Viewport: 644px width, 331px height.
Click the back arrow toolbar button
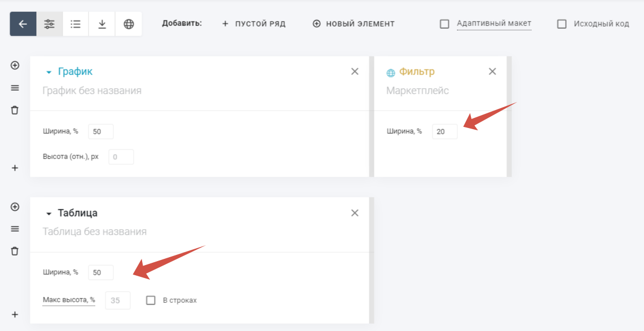coord(23,24)
